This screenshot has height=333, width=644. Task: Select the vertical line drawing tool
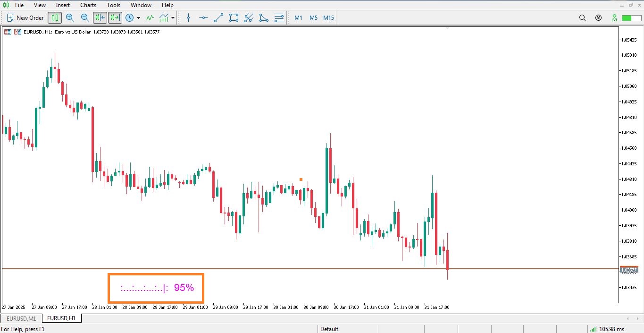point(189,18)
